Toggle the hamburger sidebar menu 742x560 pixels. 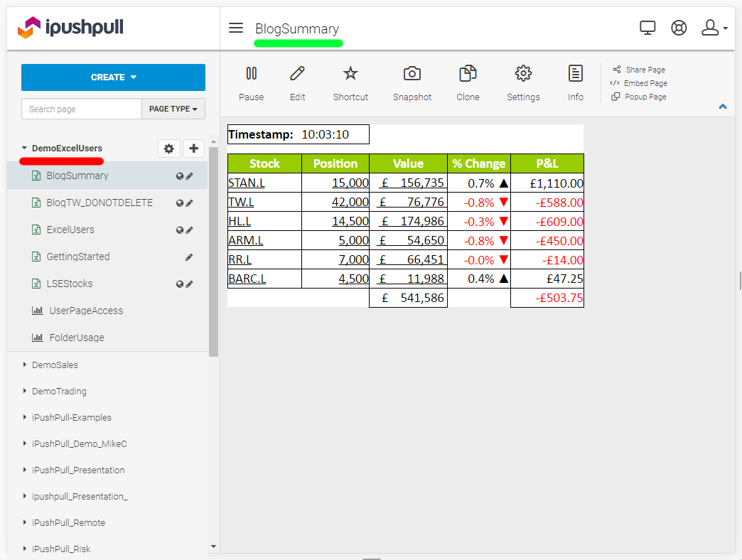click(236, 28)
